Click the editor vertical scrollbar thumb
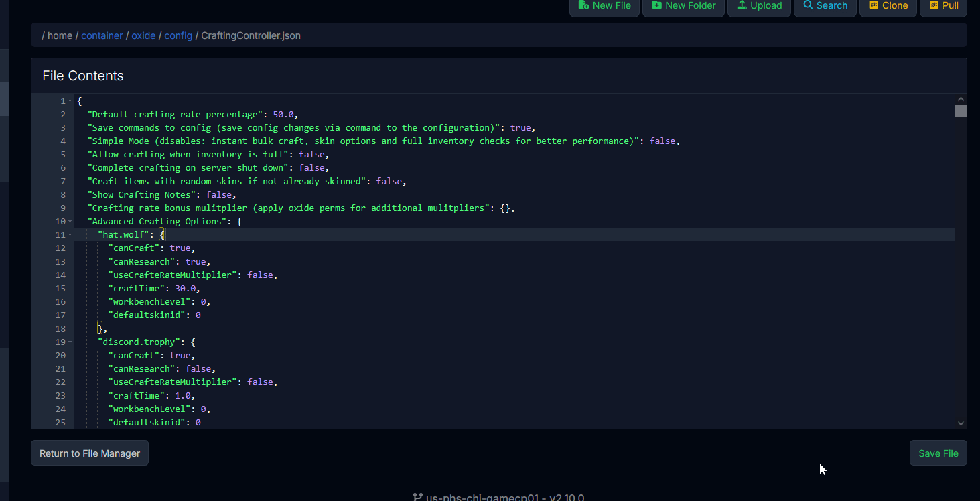The height and width of the screenshot is (501, 980). pyautogui.click(x=961, y=111)
